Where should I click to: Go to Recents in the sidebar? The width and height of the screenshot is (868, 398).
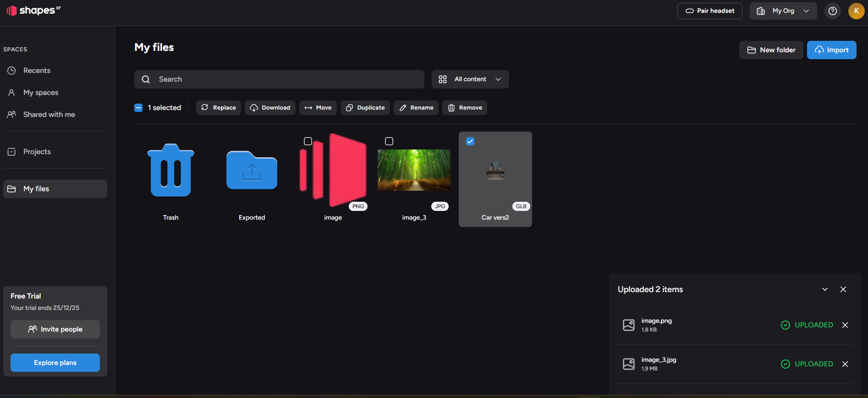(37, 71)
